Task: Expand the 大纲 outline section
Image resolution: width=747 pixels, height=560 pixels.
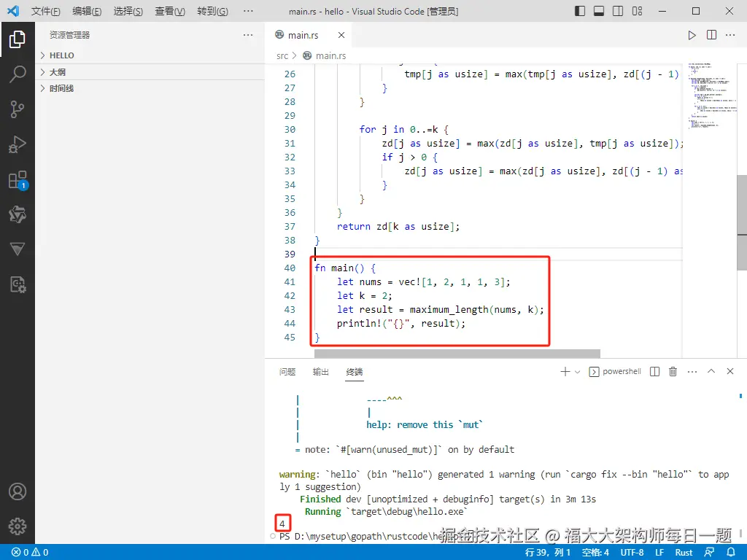Action: click(150, 72)
